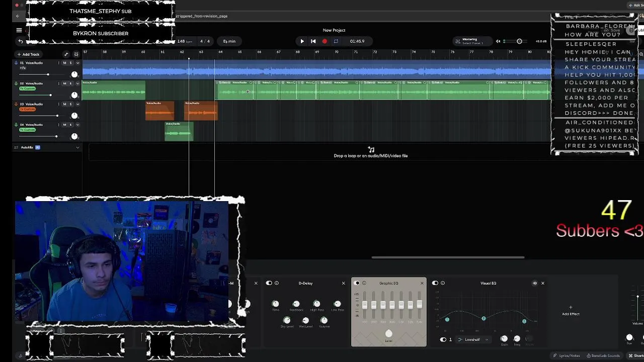This screenshot has width=644, height=362.
Task: Open track 02 three-dot menu
Action: (58, 83)
